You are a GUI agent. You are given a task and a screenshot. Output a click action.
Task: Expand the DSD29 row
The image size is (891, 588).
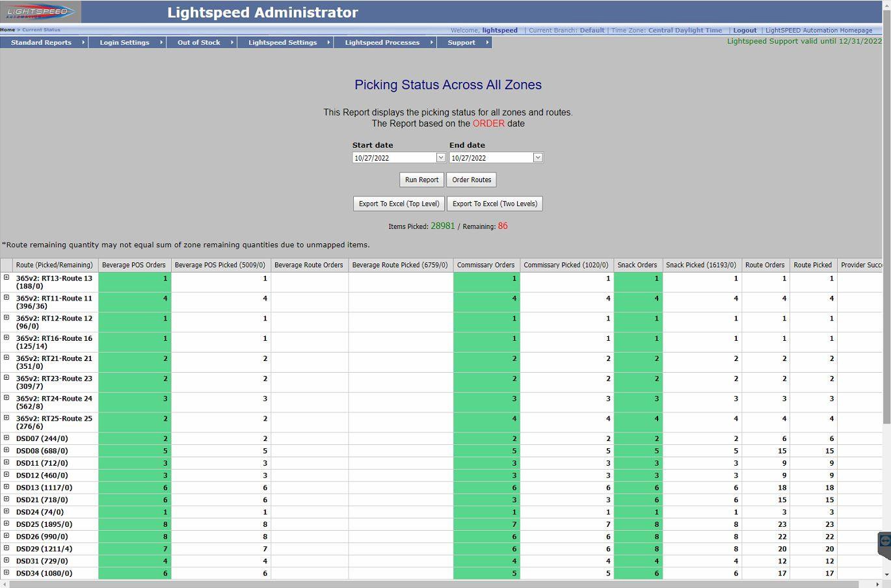click(7, 548)
